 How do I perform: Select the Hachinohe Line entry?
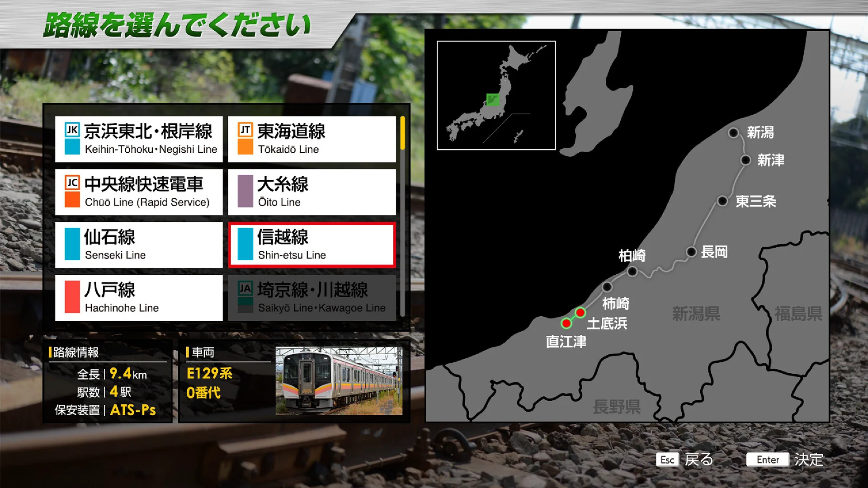138,298
